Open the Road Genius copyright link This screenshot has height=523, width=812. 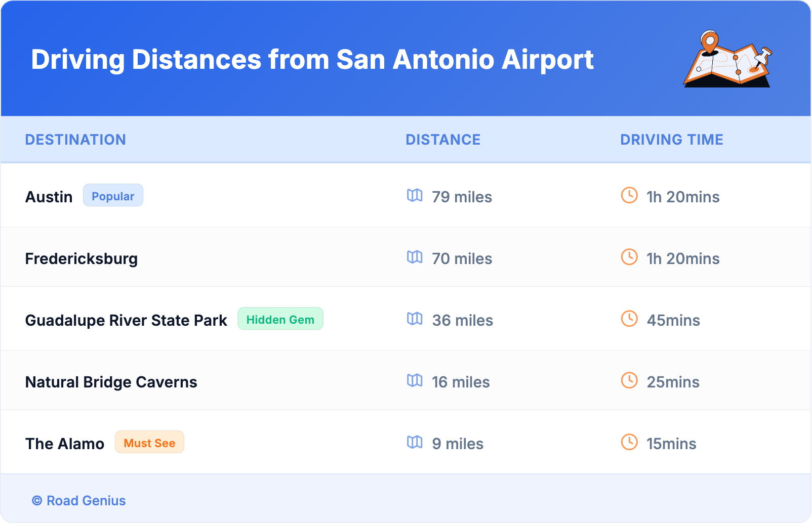[79, 501]
